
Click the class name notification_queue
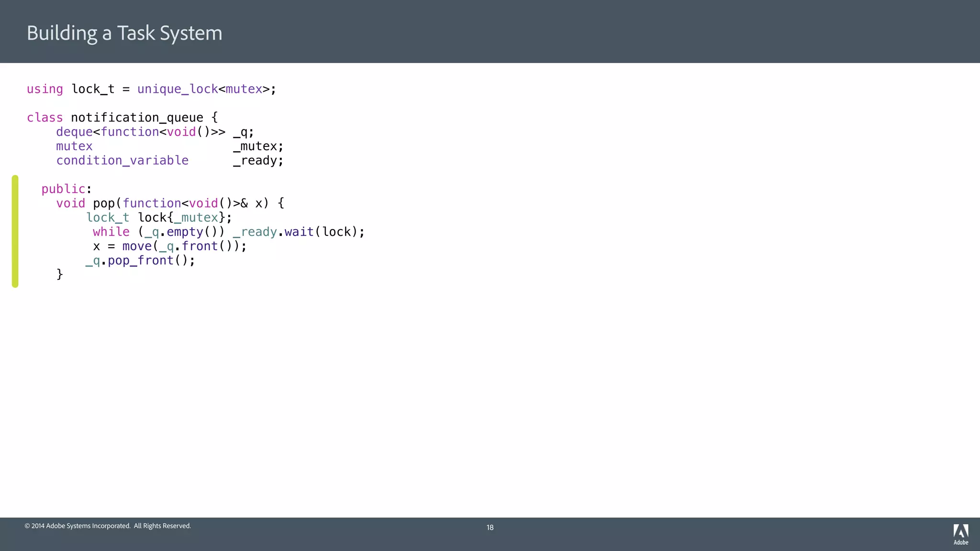point(137,118)
